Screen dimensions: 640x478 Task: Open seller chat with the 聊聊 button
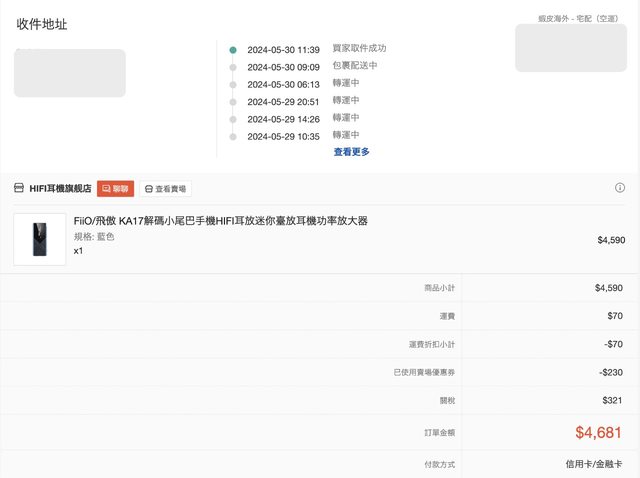(x=115, y=188)
